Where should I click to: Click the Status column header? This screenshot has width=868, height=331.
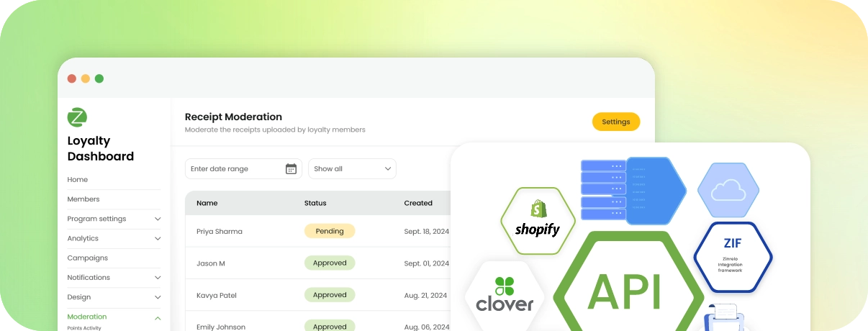pyautogui.click(x=315, y=203)
